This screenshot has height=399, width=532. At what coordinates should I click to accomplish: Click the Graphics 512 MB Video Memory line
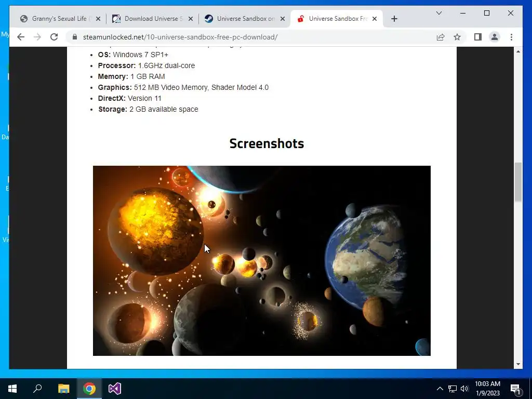point(183,87)
